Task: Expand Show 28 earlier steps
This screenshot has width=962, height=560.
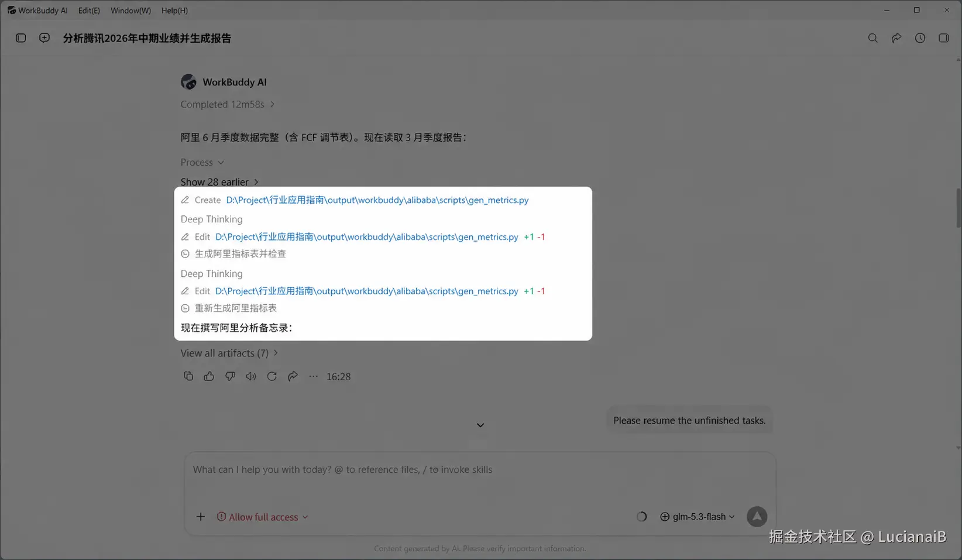Action: (219, 182)
